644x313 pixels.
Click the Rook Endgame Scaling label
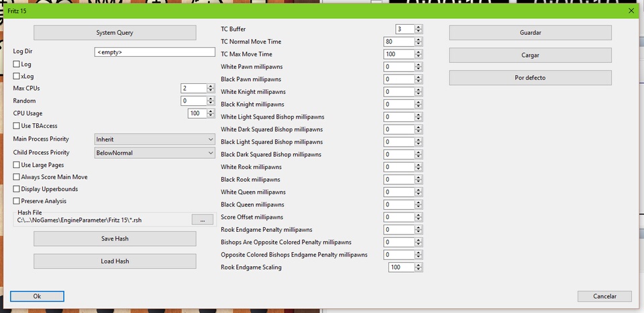coord(252,267)
